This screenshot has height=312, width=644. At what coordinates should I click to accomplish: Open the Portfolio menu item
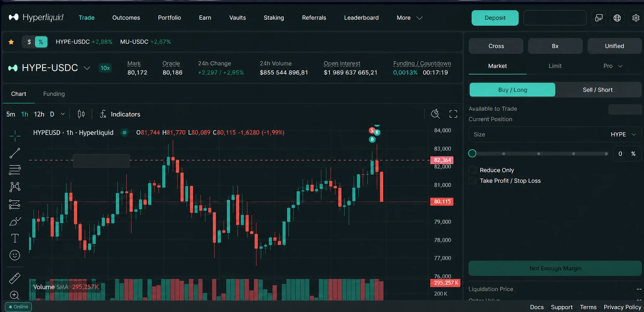169,18
